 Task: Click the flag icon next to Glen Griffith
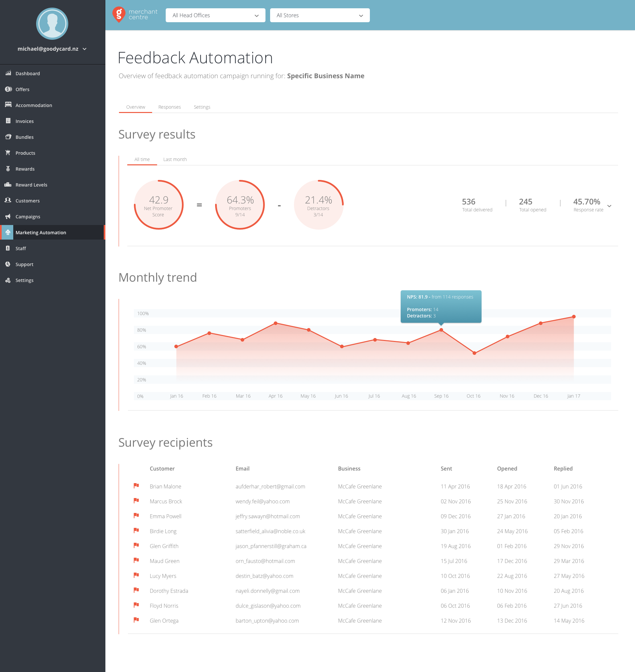[137, 545]
